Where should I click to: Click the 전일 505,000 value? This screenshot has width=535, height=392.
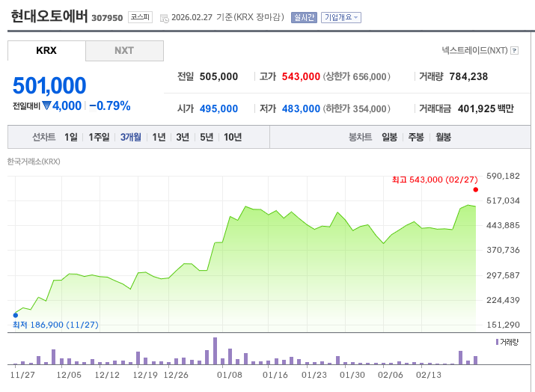pos(218,76)
